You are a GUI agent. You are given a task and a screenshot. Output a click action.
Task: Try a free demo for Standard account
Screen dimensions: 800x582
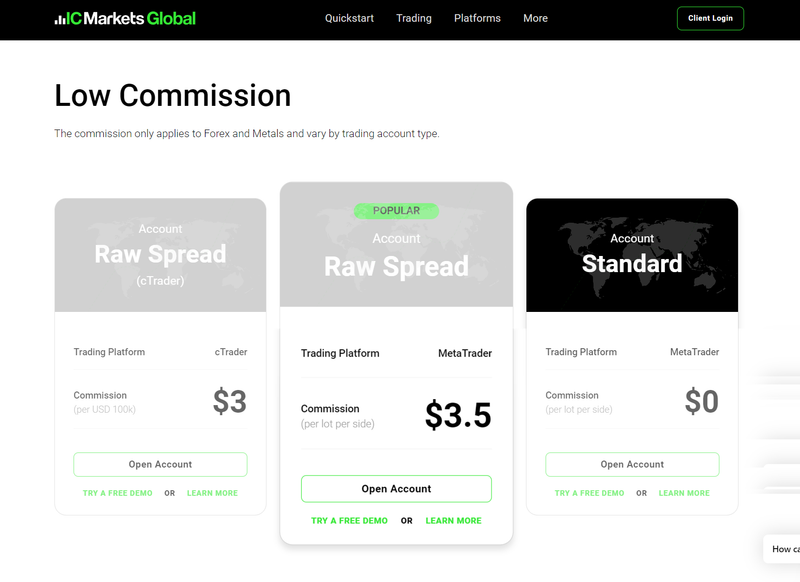click(589, 493)
